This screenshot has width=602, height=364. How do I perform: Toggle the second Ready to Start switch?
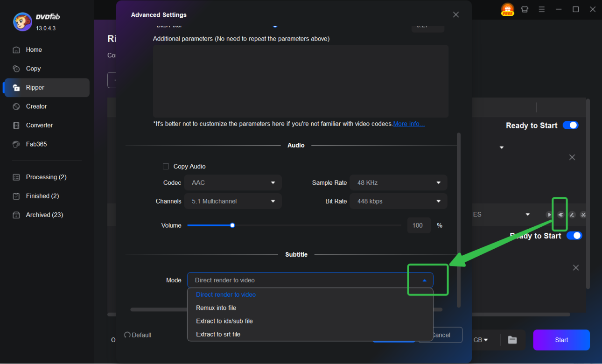pyautogui.click(x=574, y=236)
